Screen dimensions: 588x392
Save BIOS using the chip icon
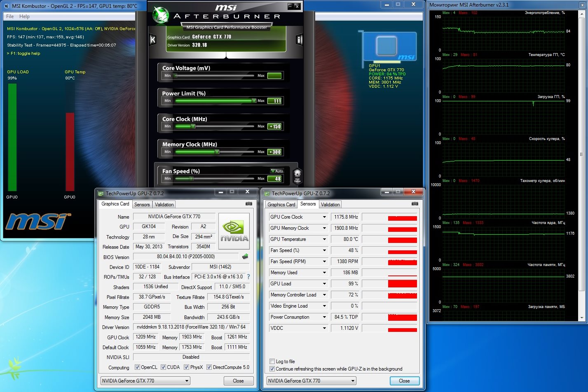click(x=245, y=257)
